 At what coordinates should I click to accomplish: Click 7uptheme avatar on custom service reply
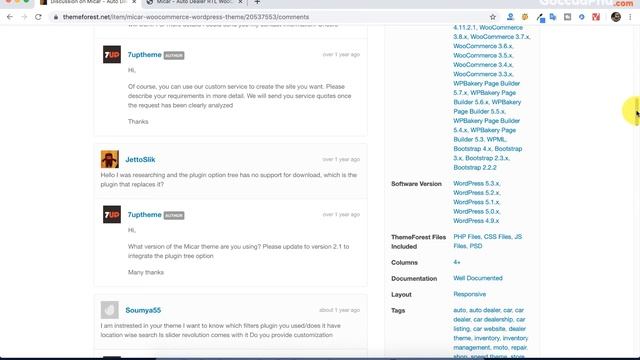click(x=112, y=54)
